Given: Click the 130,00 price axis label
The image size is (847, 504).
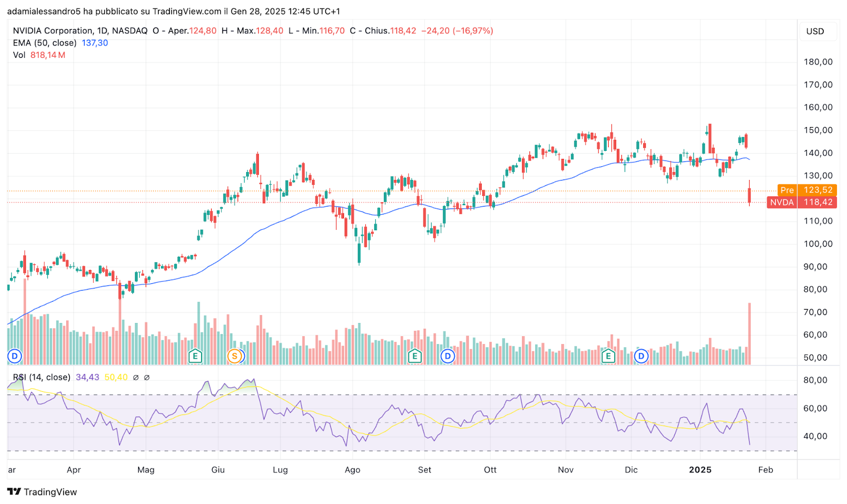Looking at the screenshot, I should pos(818,176).
